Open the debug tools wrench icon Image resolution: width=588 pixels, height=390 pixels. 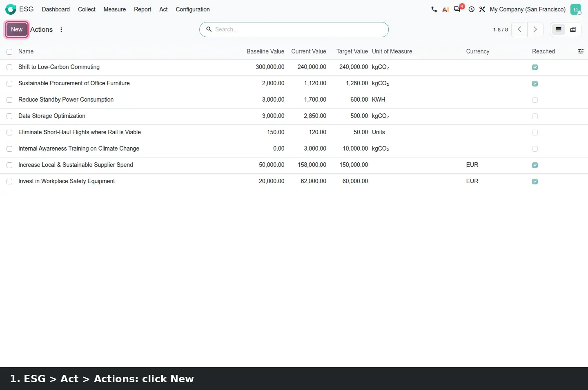[482, 9]
